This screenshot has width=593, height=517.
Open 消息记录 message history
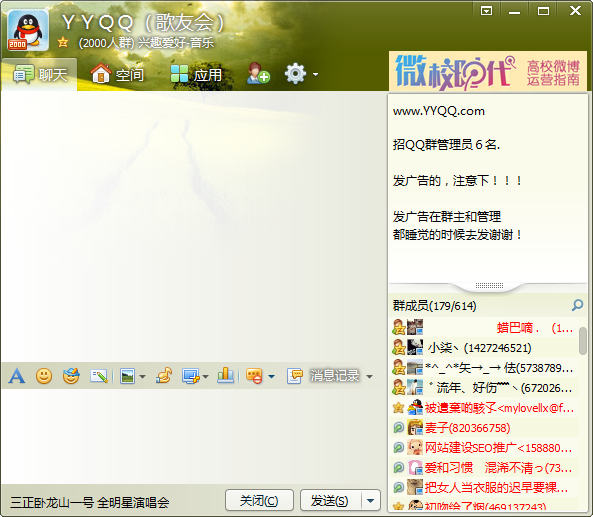pyautogui.click(x=323, y=376)
